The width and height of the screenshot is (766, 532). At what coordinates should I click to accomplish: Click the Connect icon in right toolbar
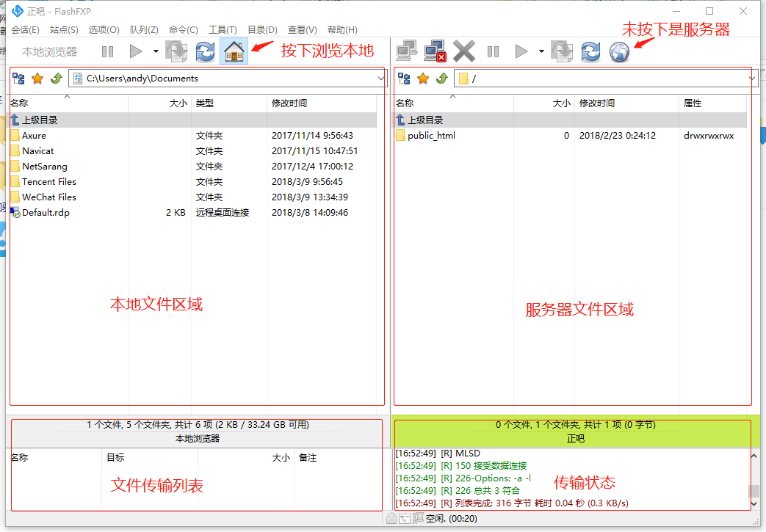coord(406,51)
